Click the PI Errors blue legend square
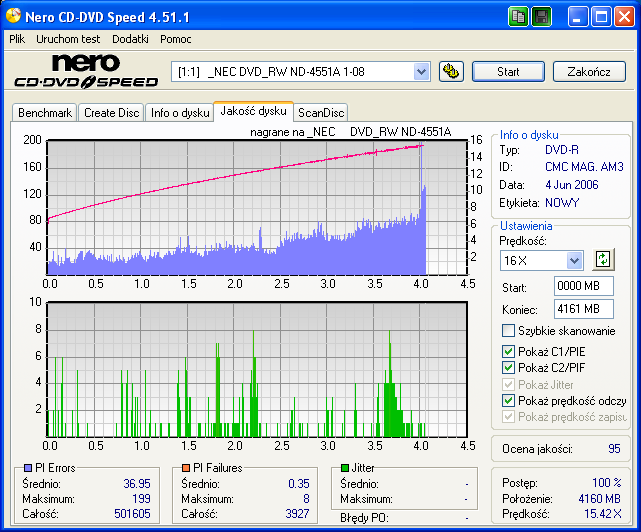 tap(28, 467)
